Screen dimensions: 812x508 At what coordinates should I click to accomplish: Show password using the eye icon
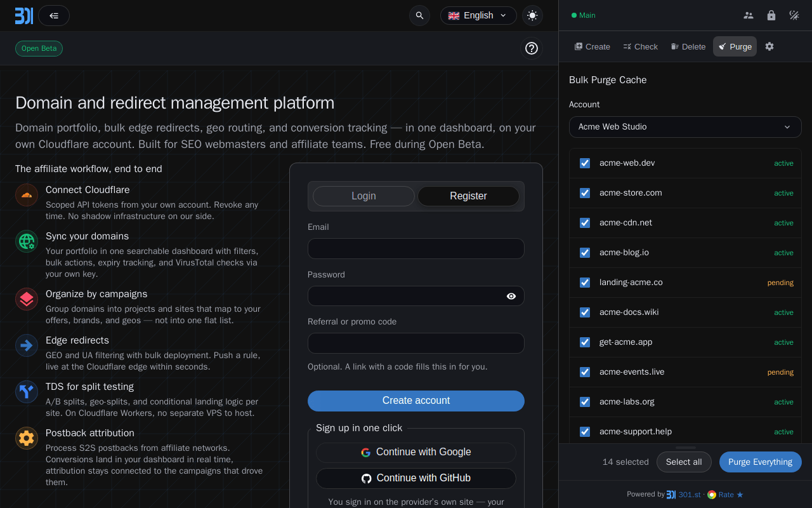(x=511, y=296)
